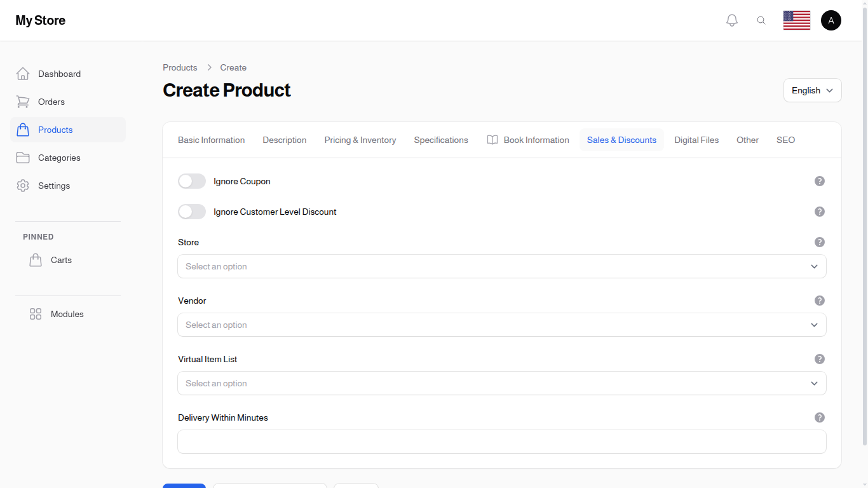Open Modules from the sidebar
Viewport: 868px width, 488px height.
(x=67, y=314)
